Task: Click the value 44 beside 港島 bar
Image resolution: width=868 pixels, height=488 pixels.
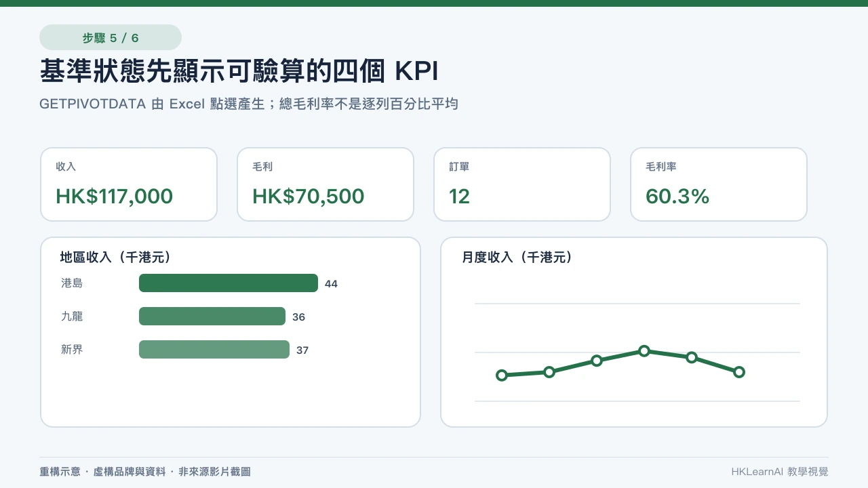Action: [x=331, y=283]
